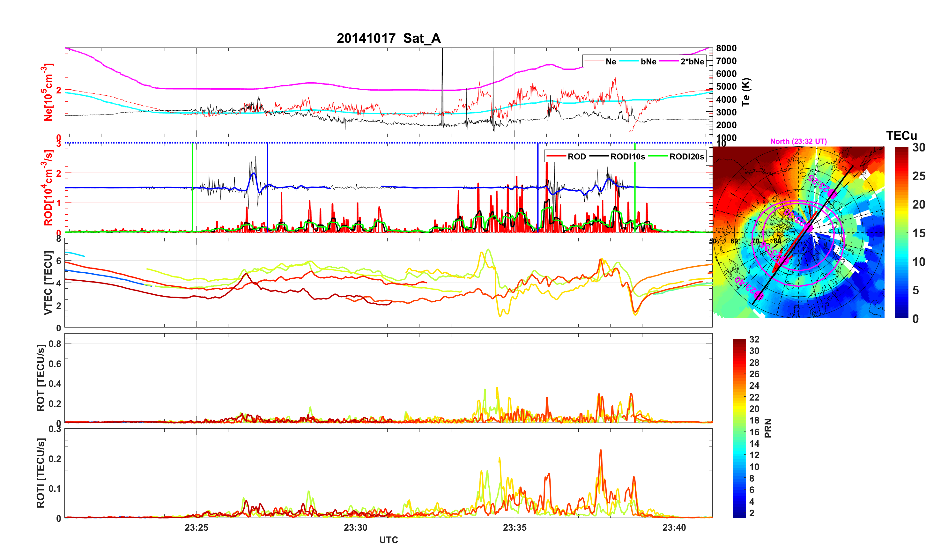
Task: Click the plot title 20141017 Sat_A
Action: tap(389, 38)
